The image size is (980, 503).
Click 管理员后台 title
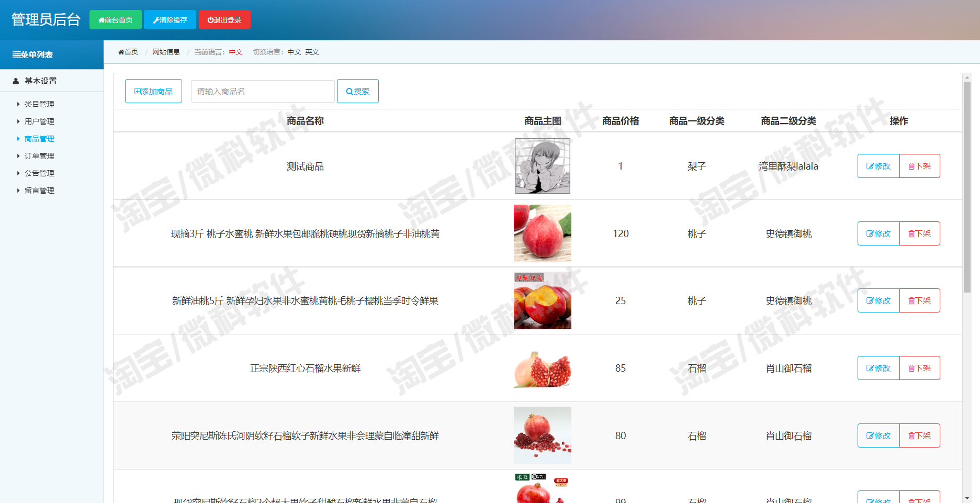pos(46,20)
